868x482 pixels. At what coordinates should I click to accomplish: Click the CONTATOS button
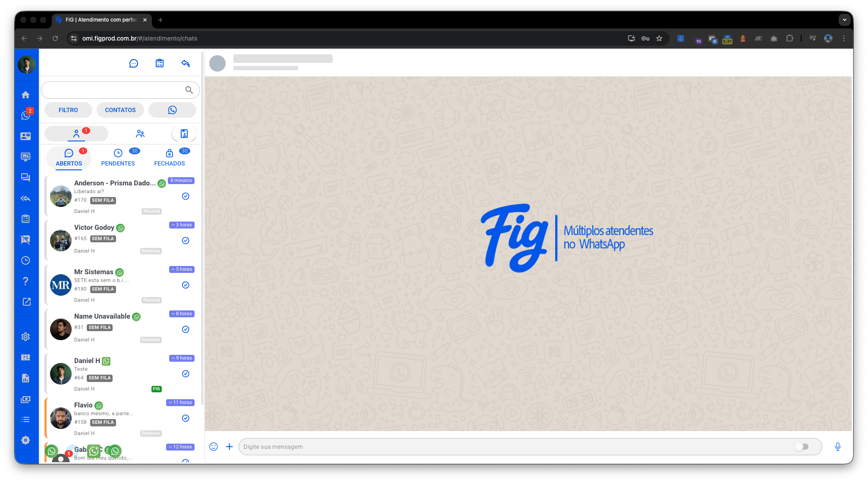120,110
